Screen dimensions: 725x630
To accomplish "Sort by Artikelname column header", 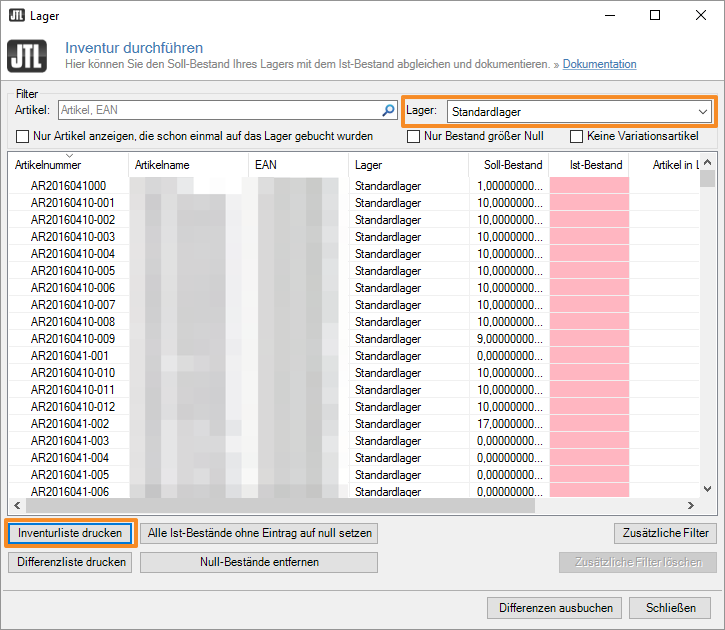I will [x=188, y=165].
